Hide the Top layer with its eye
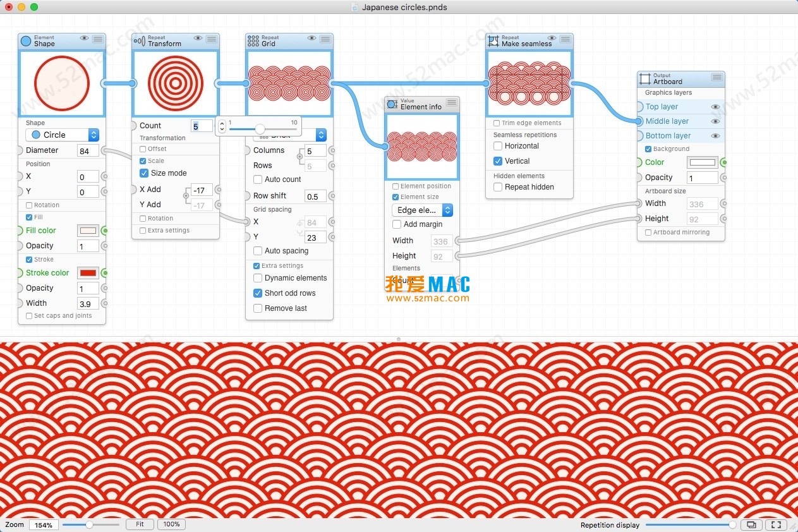Viewport: 798px width, 532px height. (716, 107)
